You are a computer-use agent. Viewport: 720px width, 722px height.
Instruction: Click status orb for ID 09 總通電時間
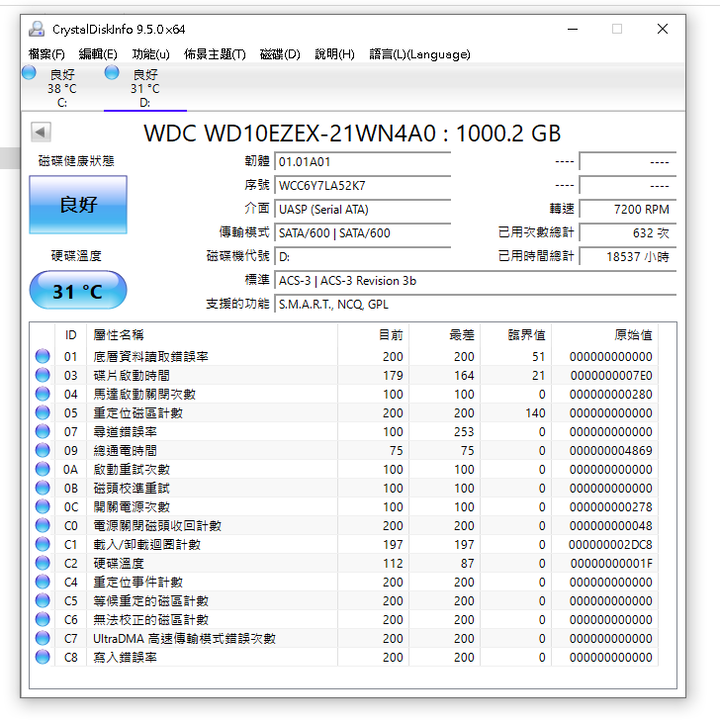[42, 450]
